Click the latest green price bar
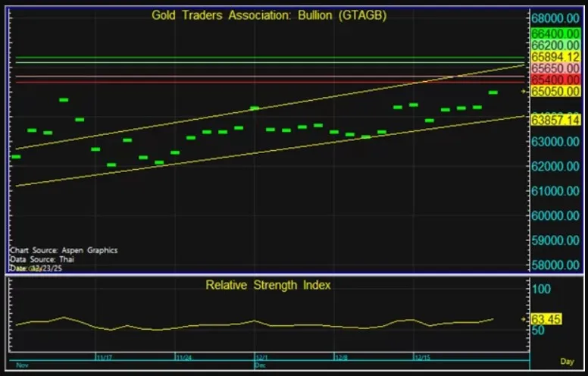 [x=493, y=92]
